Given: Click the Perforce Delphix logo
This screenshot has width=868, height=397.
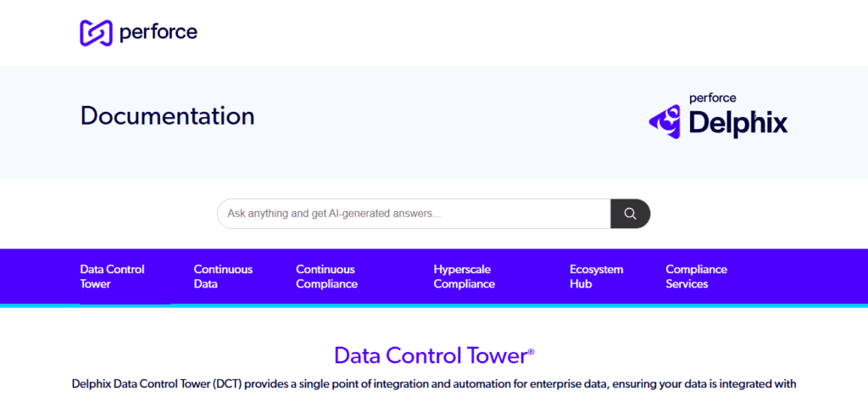Looking at the screenshot, I should pos(718,115).
